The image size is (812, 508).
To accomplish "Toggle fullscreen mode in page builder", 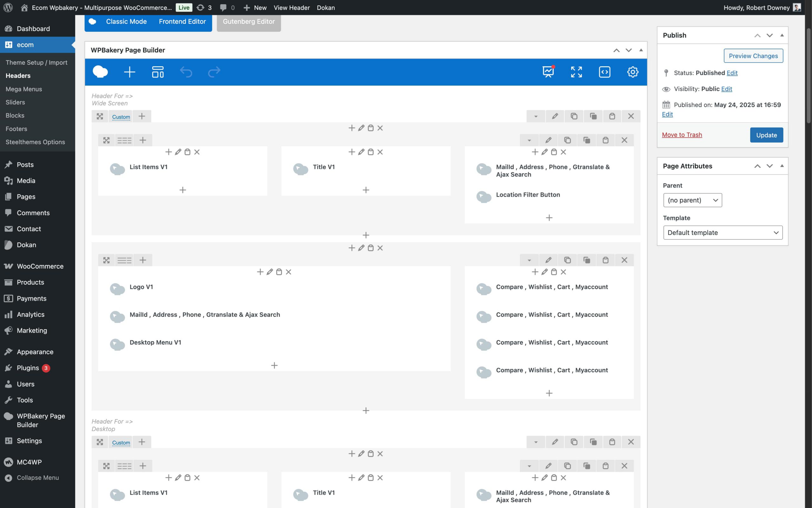I will pos(576,72).
